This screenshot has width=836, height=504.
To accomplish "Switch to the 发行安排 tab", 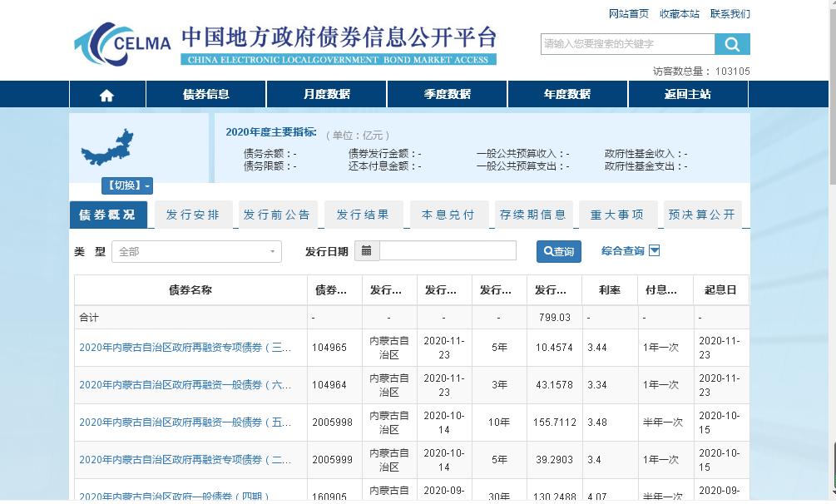I will coord(193,215).
